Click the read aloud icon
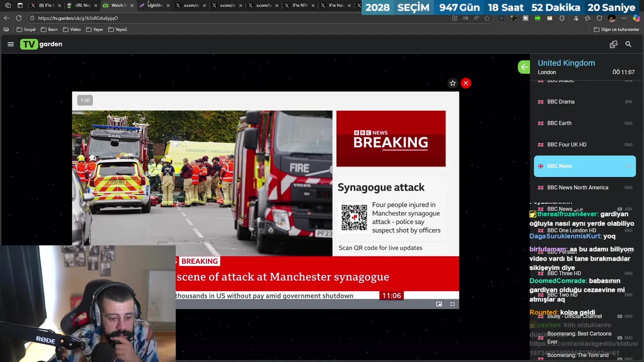 (x=476, y=18)
